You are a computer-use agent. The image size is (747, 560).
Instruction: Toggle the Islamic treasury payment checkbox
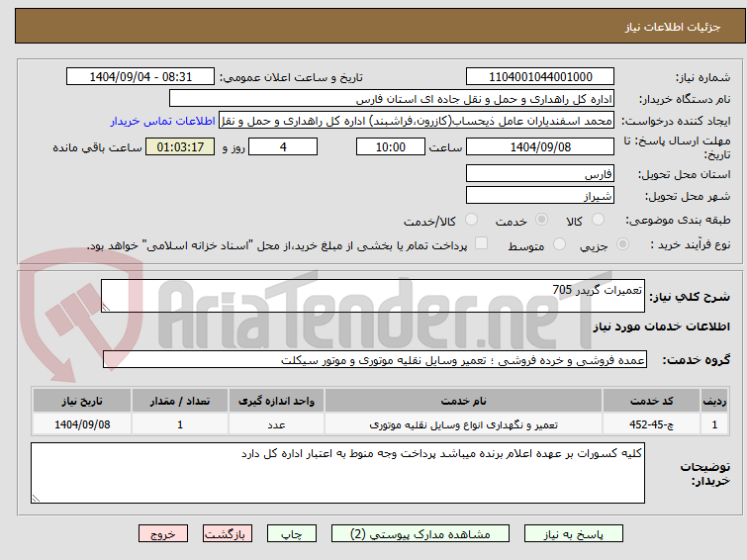click(482, 243)
